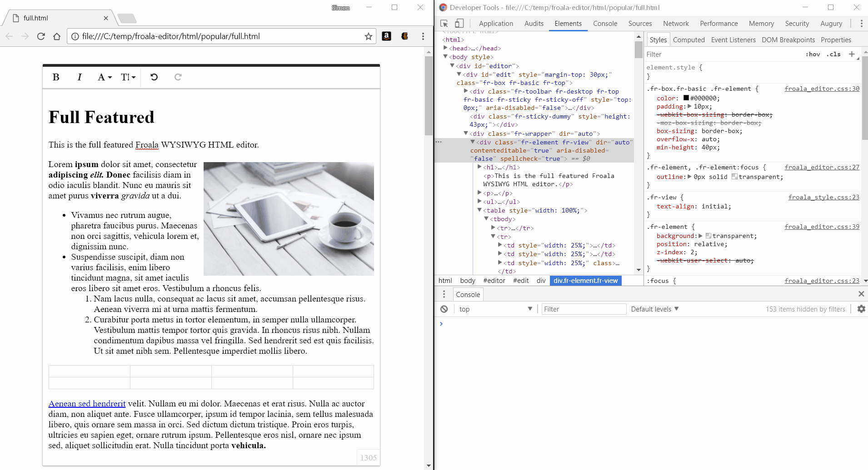This screenshot has height=470, width=868.
Task: Click the orange extension icon beside Amazon
Action: tap(404, 36)
